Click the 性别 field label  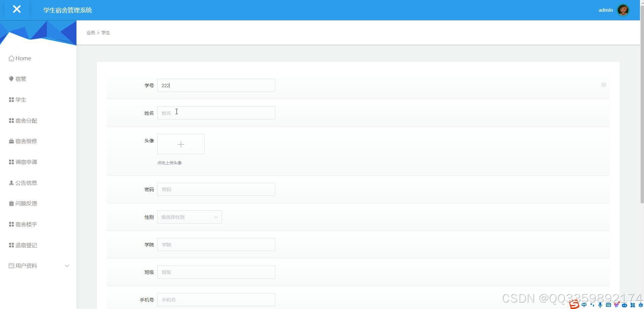(149, 217)
